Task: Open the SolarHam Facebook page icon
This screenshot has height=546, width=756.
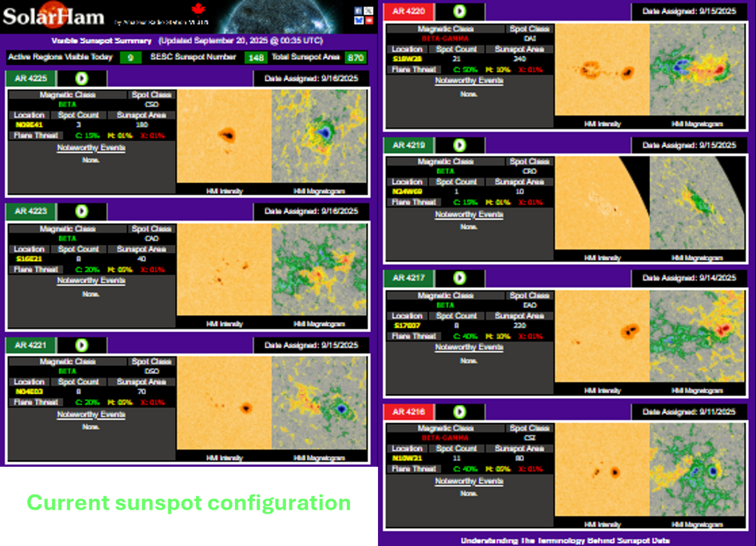Action: point(358,11)
